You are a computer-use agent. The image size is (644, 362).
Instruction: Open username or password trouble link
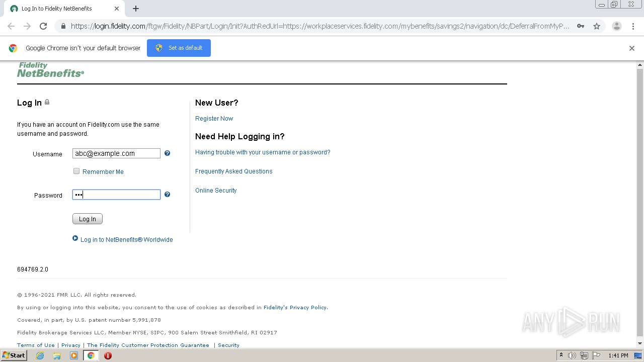[263, 152]
